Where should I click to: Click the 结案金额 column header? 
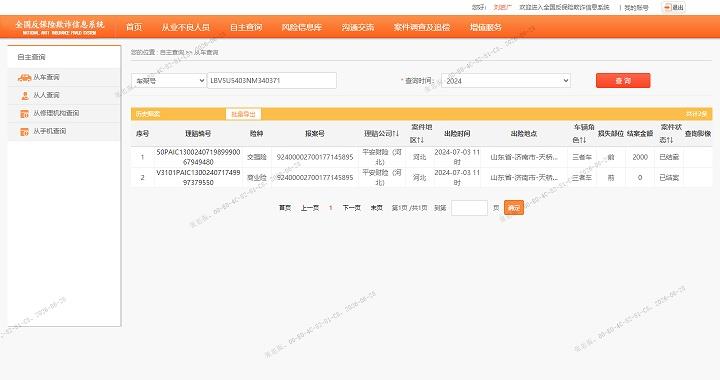tap(640, 134)
